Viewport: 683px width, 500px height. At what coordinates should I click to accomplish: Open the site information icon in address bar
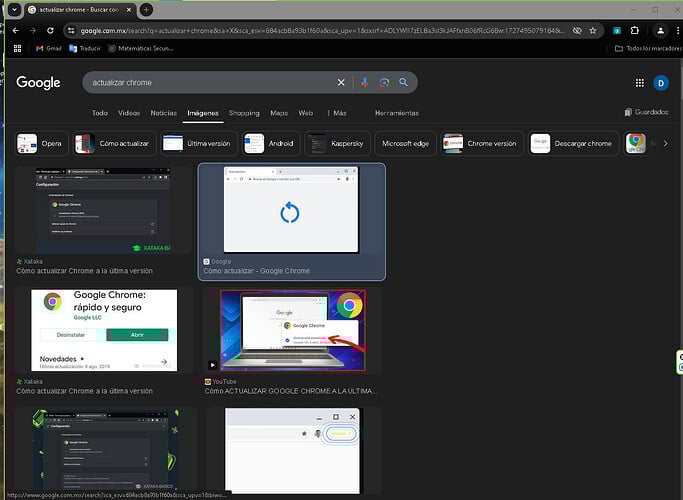pos(71,30)
